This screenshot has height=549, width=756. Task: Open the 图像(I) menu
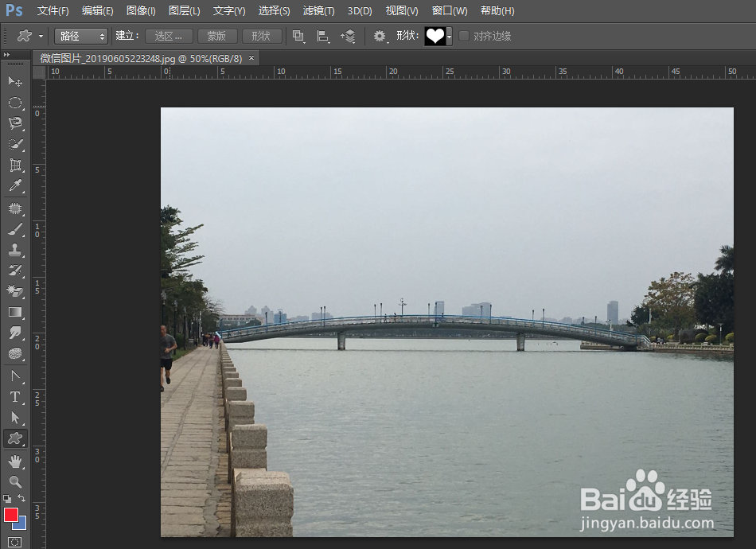[x=141, y=10]
